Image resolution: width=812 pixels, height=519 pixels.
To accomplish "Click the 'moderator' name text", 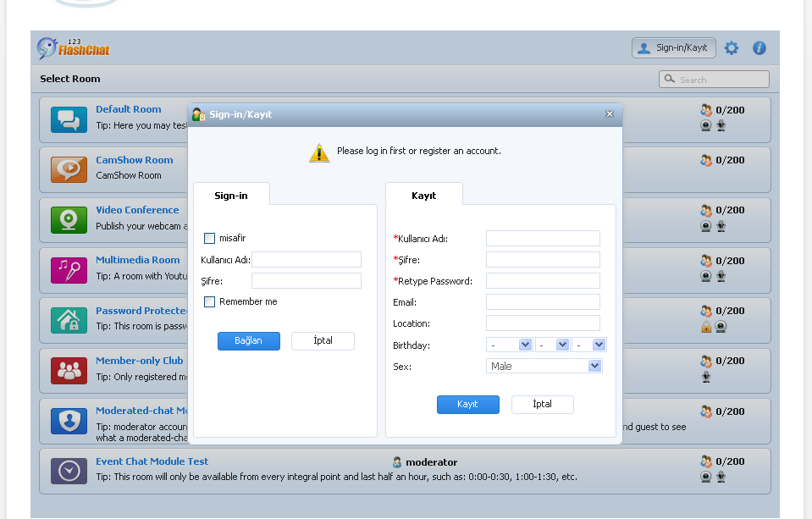I will [431, 462].
